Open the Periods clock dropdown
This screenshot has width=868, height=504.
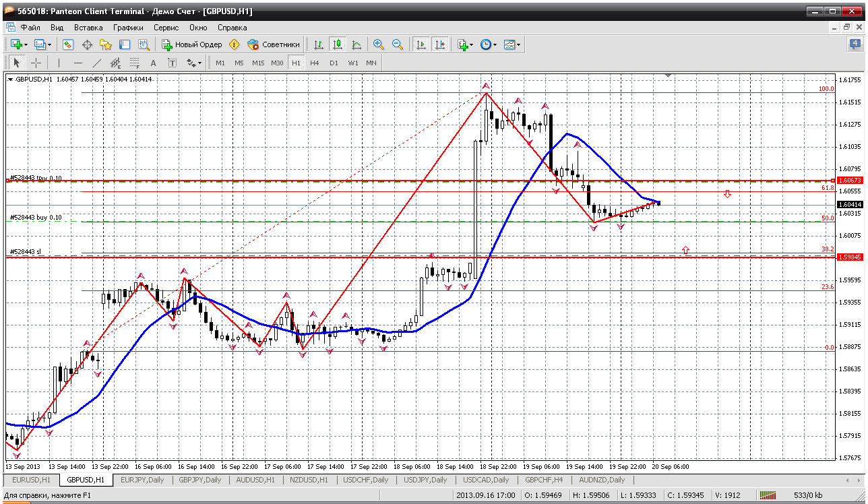pos(489,44)
